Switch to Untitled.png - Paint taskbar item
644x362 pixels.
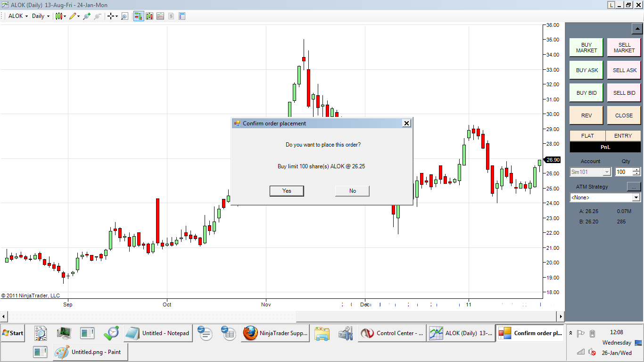90,352
